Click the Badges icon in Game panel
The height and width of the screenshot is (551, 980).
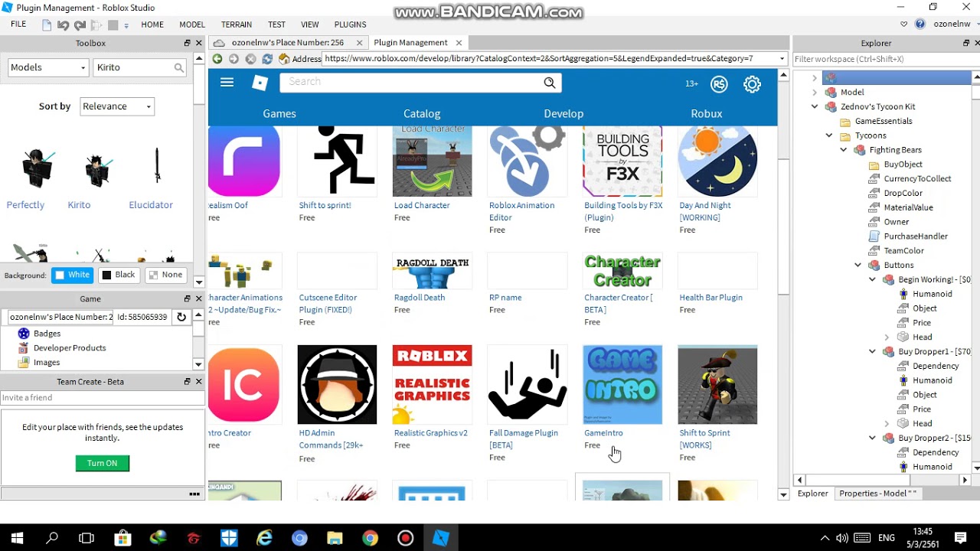24,334
